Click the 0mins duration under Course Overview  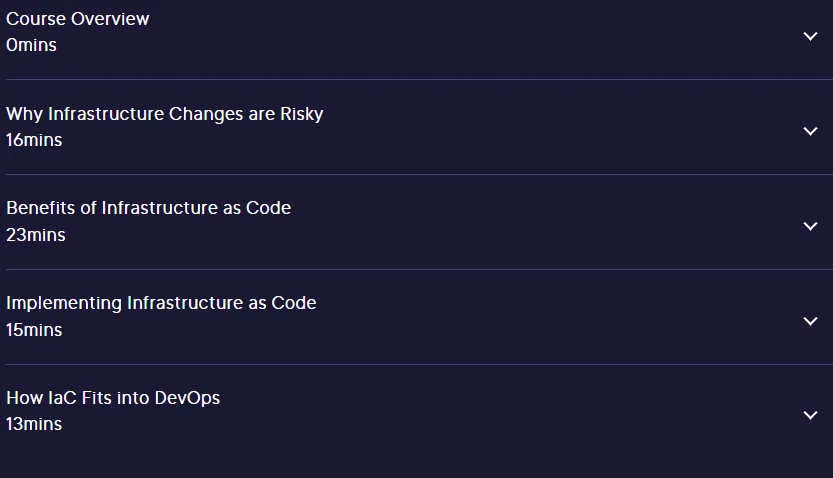[31, 45]
